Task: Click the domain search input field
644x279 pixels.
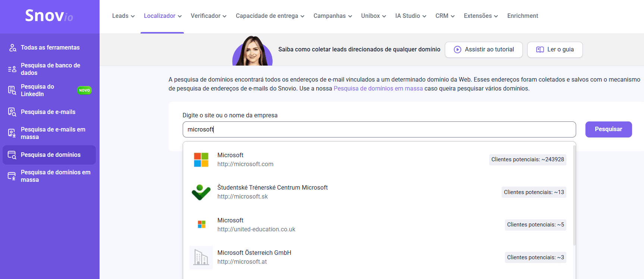Action: coord(379,129)
